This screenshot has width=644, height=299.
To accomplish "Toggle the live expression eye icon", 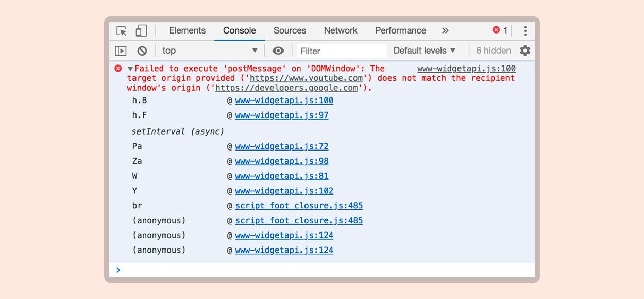I will [x=278, y=51].
